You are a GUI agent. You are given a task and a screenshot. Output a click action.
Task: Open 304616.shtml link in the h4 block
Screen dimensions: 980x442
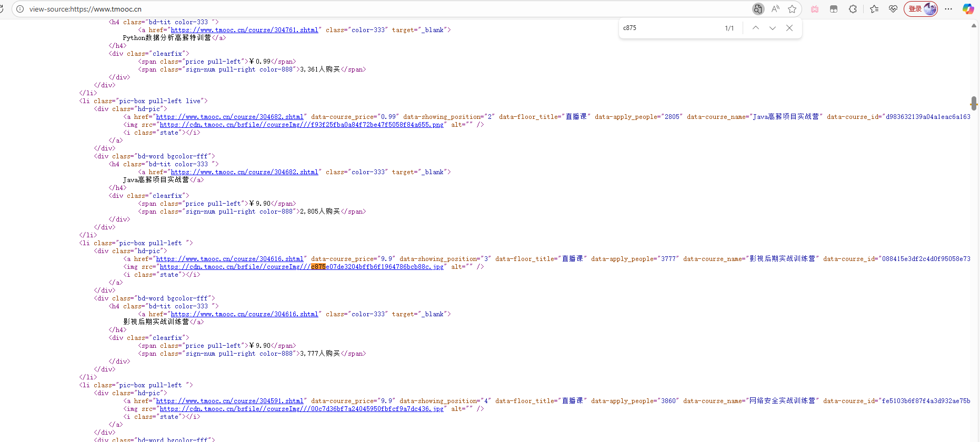click(x=245, y=314)
